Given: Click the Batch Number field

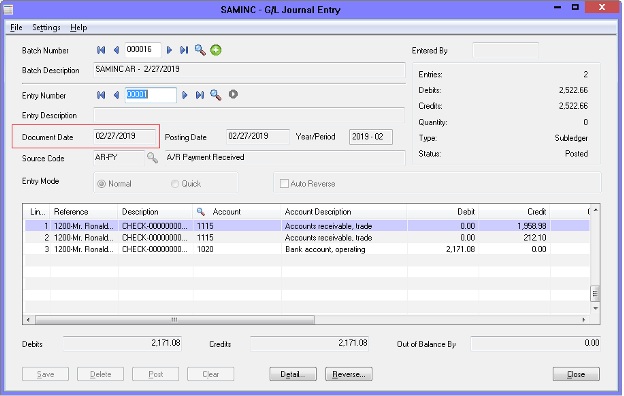Looking at the screenshot, I should [x=143, y=50].
